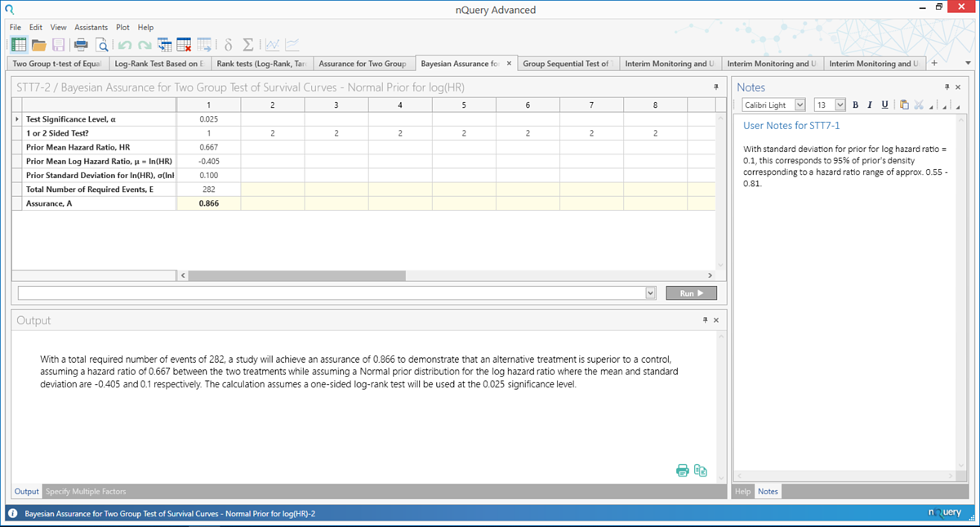
Task: Paste into notes with the clipboard icon
Action: click(903, 105)
